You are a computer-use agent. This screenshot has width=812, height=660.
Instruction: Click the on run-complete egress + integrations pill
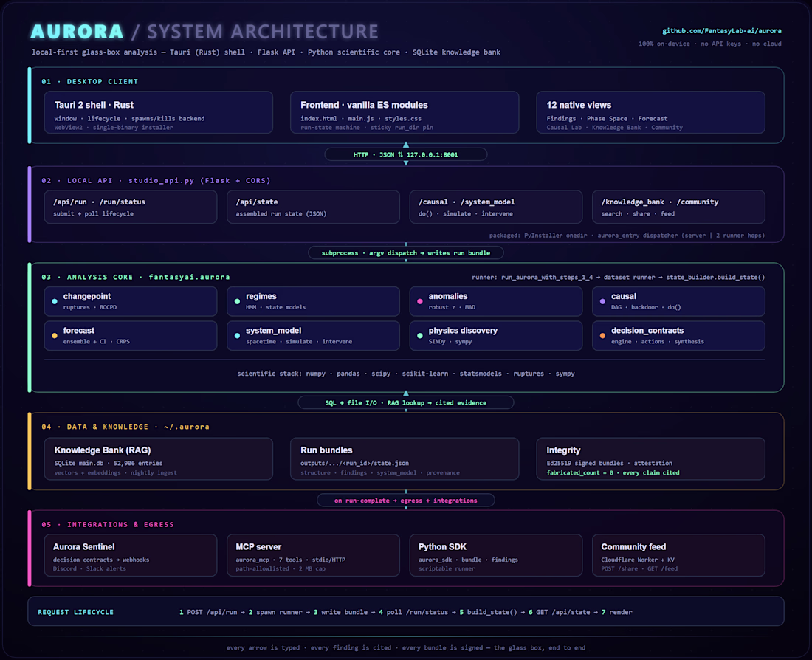[x=405, y=501]
